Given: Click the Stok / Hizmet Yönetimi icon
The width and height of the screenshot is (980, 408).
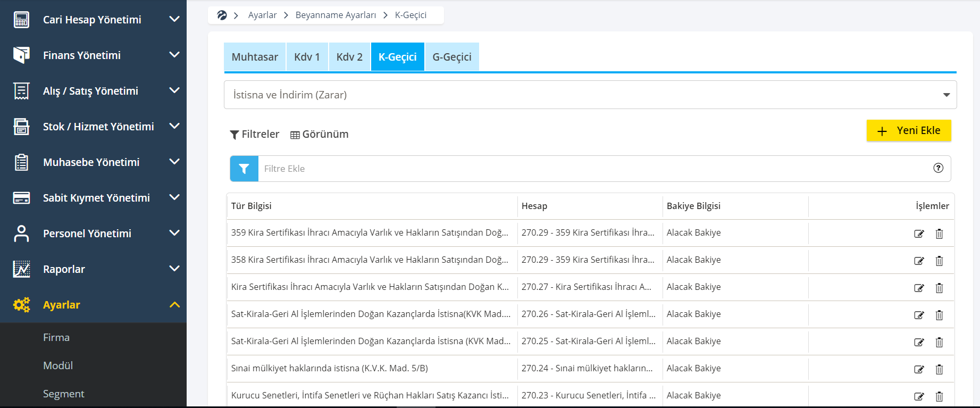Looking at the screenshot, I should pyautogui.click(x=21, y=127).
